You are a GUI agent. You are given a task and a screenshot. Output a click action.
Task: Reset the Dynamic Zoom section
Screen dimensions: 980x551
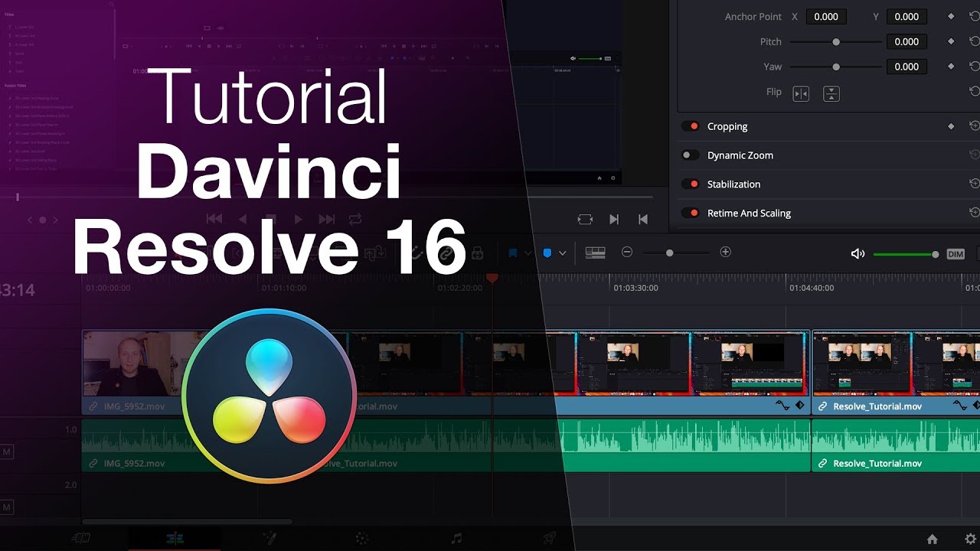pos(974,155)
